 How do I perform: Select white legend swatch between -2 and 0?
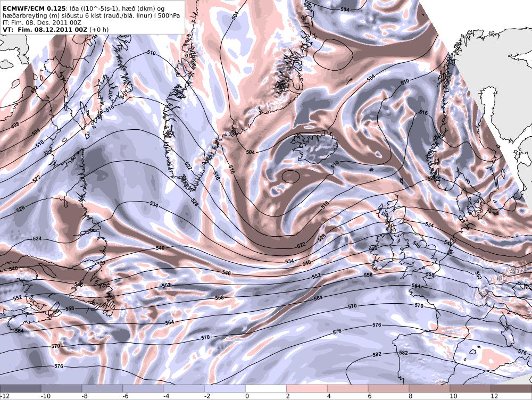click(225, 388)
